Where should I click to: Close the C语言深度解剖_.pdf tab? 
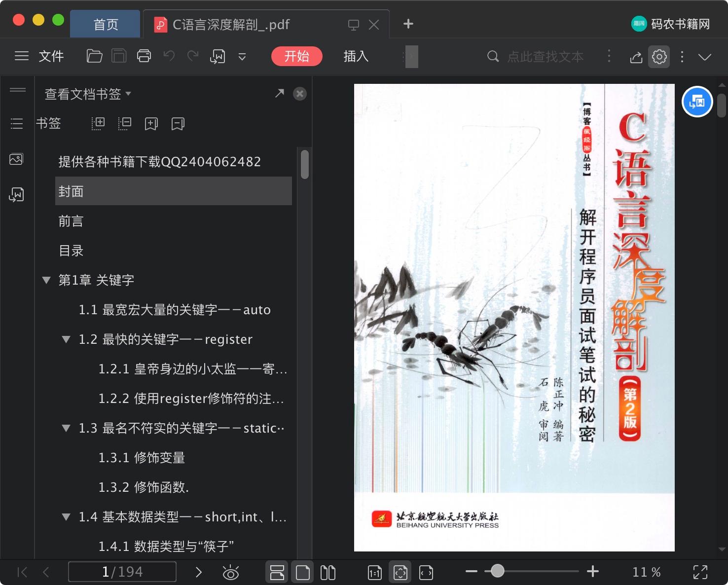point(374,25)
